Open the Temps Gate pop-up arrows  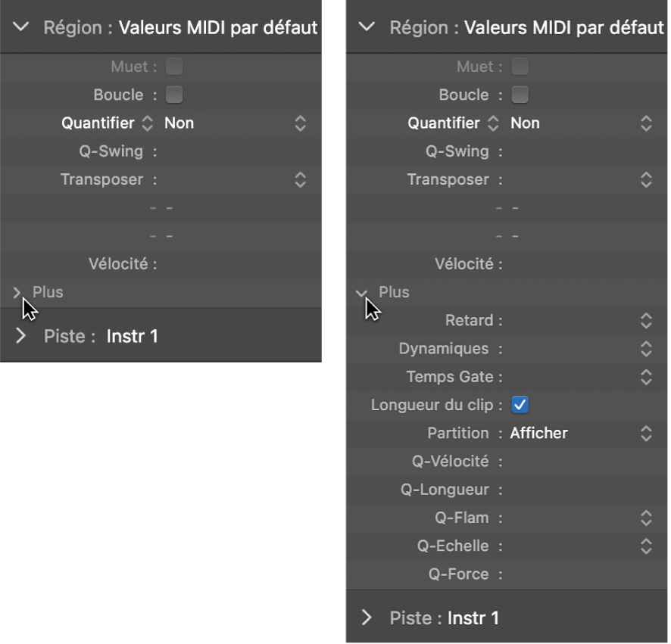pos(646,377)
